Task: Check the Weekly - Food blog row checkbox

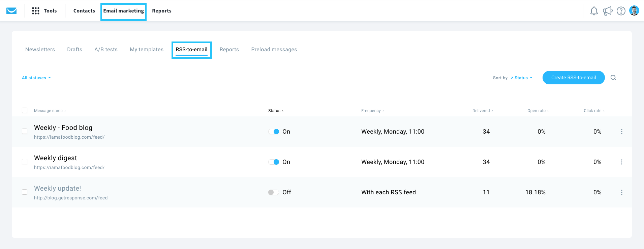Action: 25,131
